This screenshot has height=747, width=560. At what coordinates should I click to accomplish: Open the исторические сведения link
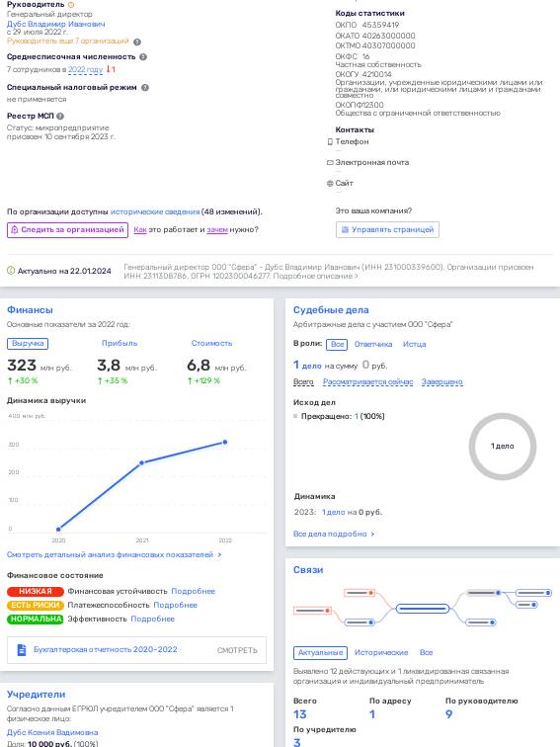coord(155,212)
